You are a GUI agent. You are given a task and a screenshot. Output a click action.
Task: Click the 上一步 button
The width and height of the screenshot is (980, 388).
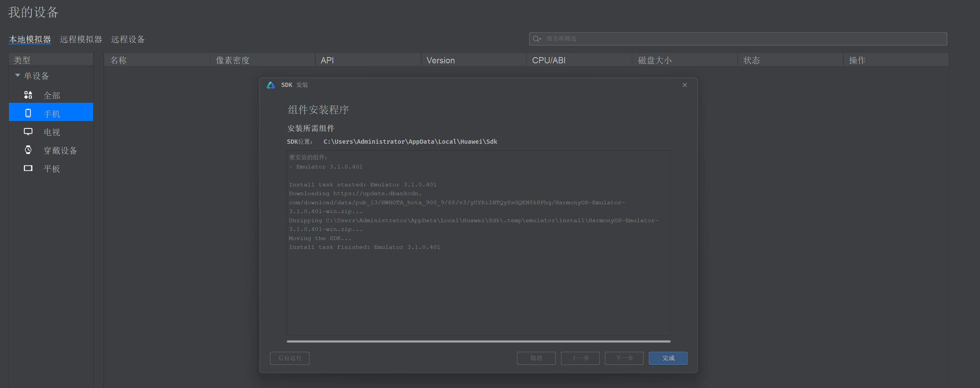pyautogui.click(x=580, y=358)
